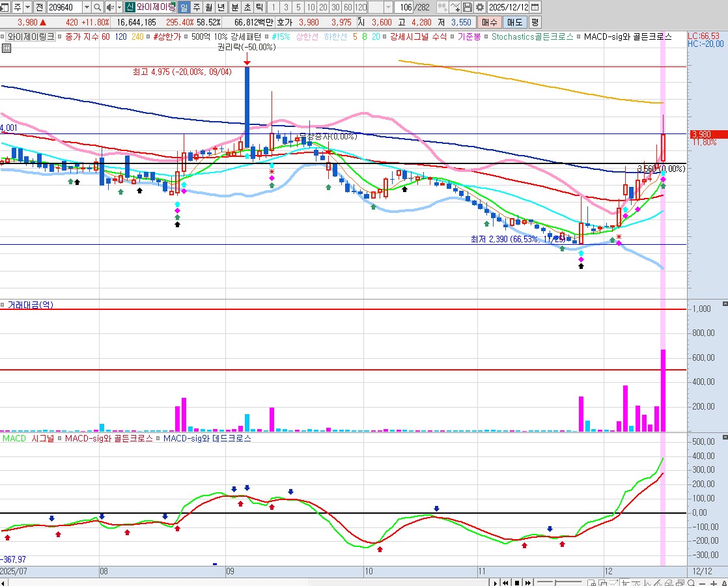Screen dimensions: 728x586
Task: Click the data table grid icon
Action: click(x=6, y=48)
